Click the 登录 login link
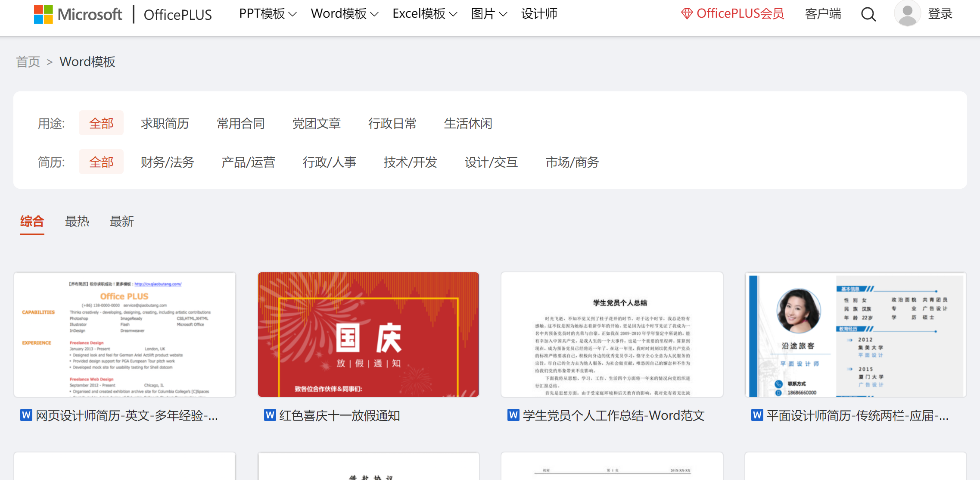The image size is (980, 480). [940, 14]
